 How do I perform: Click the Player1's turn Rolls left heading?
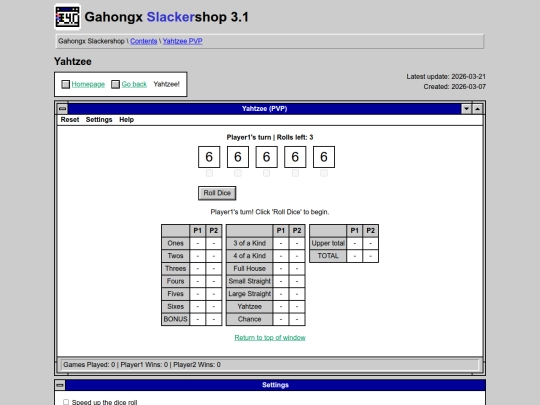click(x=270, y=137)
